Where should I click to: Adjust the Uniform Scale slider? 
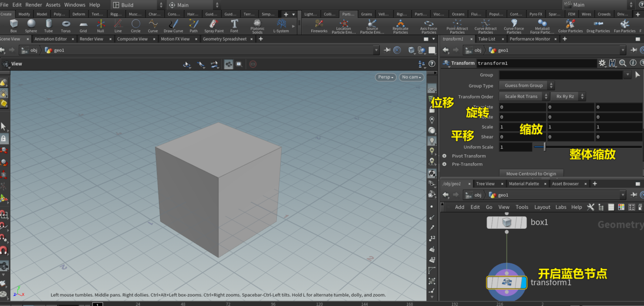(x=588, y=147)
